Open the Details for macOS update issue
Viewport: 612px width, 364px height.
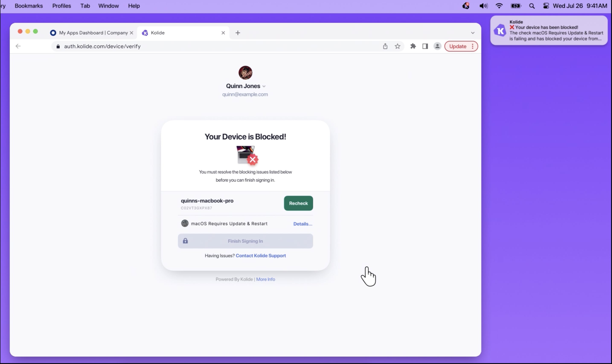point(302,224)
